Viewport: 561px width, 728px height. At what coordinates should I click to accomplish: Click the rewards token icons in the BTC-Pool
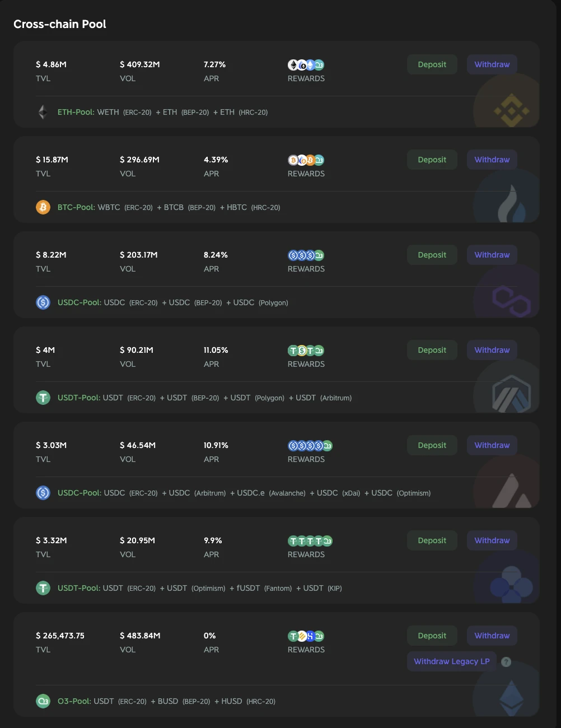306,160
